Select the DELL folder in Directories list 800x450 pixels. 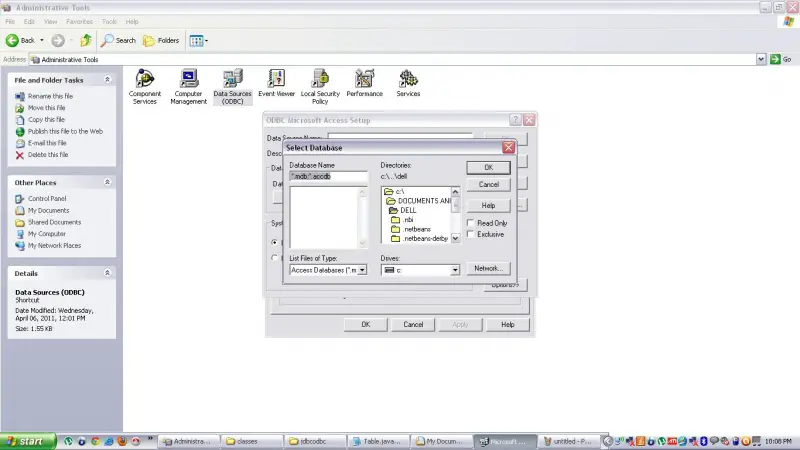403,210
